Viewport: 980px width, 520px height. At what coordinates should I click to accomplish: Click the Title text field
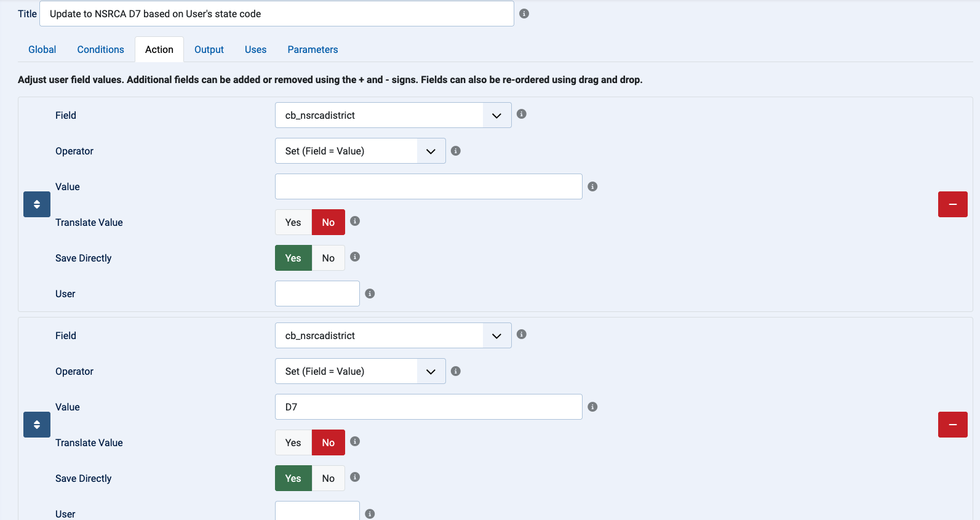(x=277, y=14)
